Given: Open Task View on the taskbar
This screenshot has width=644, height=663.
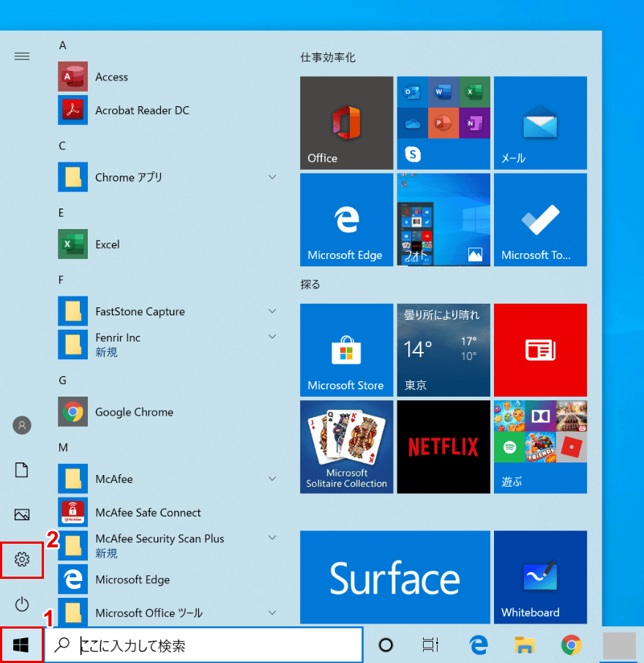Looking at the screenshot, I should tap(430, 645).
